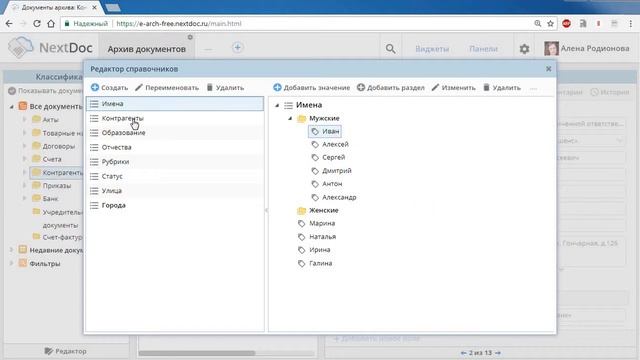Collapse the Все документы node

pyautogui.click(x=11, y=107)
